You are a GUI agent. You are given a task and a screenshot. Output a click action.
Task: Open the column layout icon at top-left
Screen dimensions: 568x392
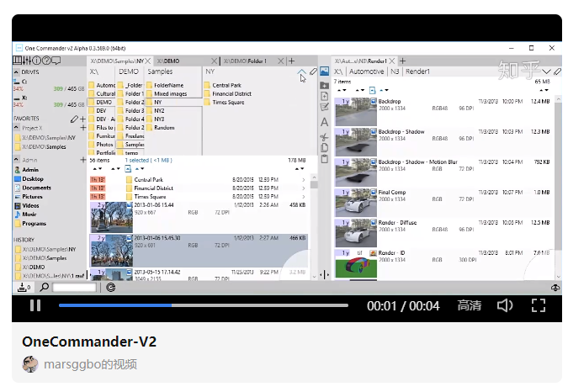tap(18, 61)
